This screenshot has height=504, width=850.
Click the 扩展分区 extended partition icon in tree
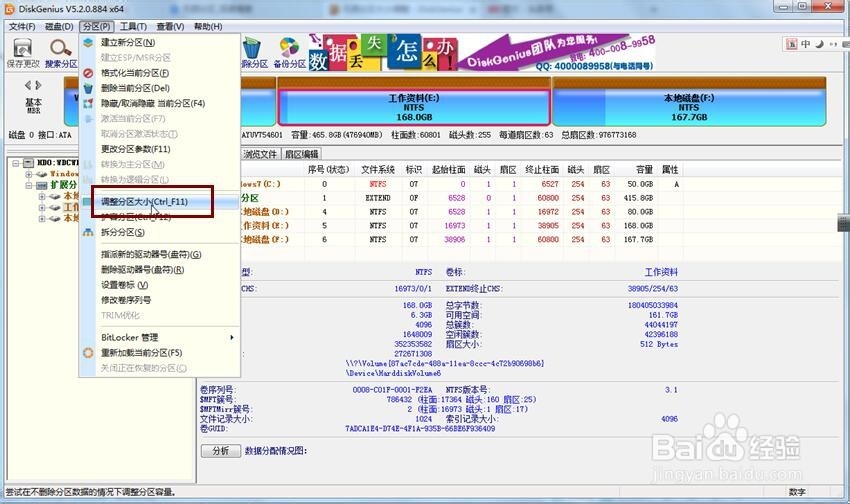(x=42, y=185)
